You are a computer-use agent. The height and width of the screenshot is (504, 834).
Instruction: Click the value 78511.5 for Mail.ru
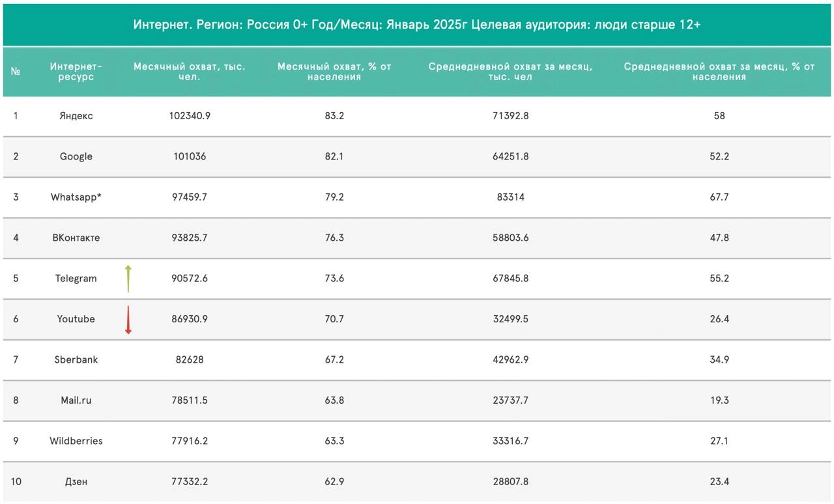pyautogui.click(x=190, y=400)
